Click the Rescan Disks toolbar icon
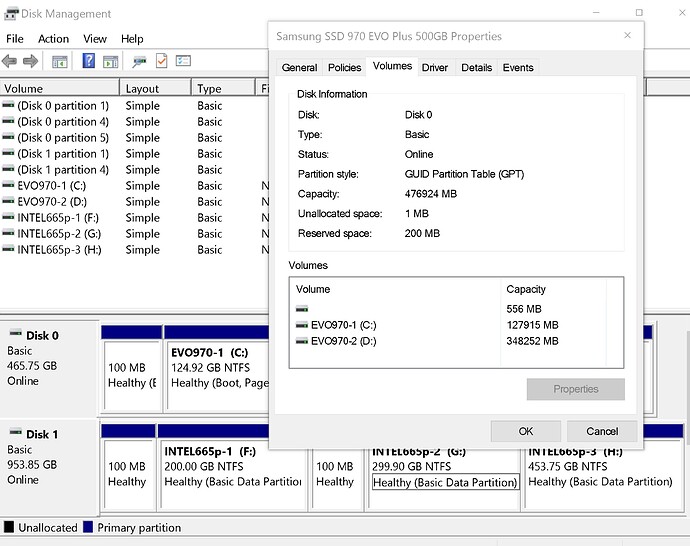Viewport: 690px width, 546px height. (x=139, y=61)
